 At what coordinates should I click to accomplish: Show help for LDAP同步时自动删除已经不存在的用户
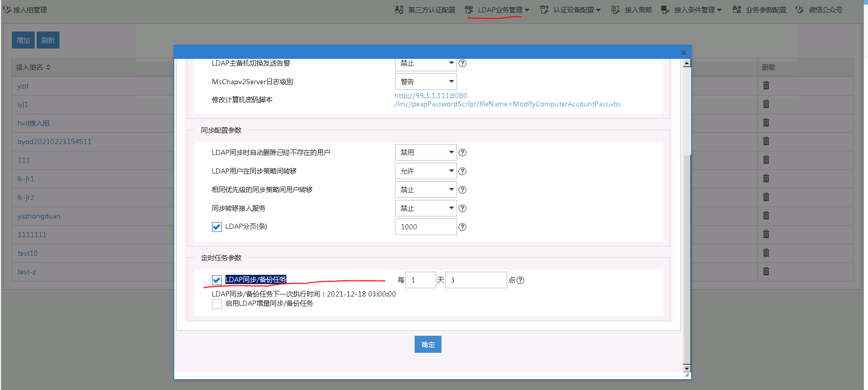(463, 153)
